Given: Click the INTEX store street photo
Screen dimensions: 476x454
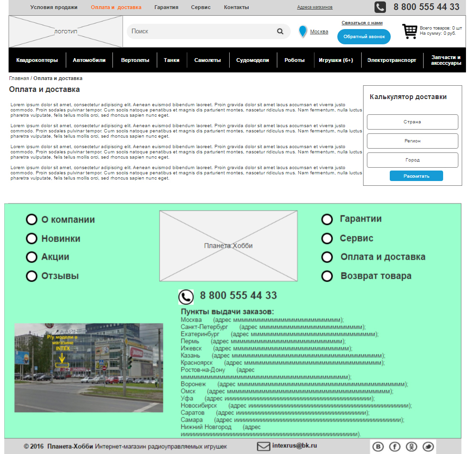Looking at the screenshot, I should 89,368.
